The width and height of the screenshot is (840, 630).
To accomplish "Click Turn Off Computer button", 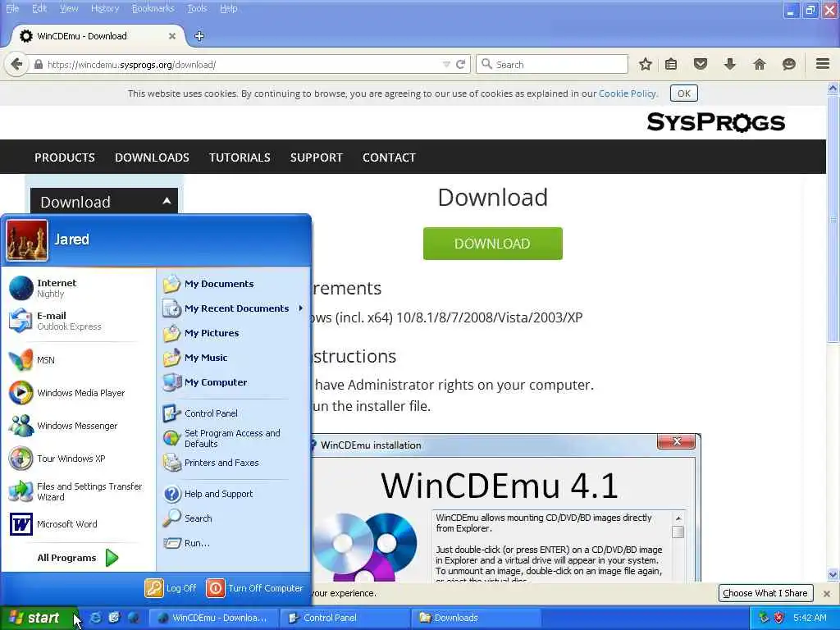I will 255,588.
